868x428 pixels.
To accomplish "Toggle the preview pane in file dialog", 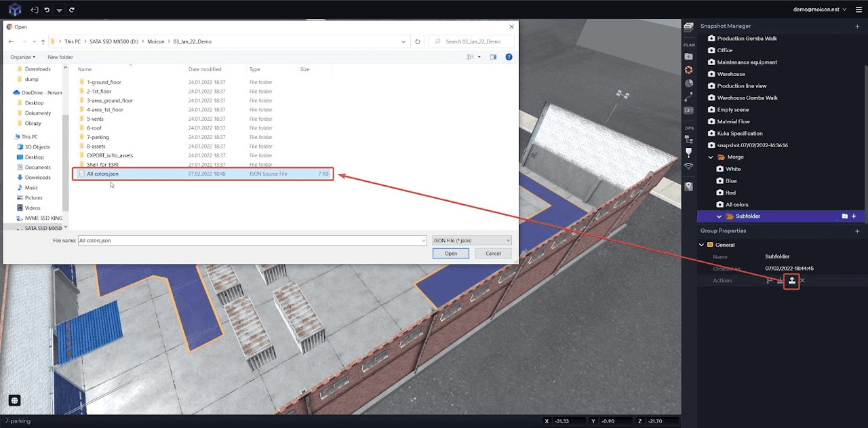I will tap(493, 57).
